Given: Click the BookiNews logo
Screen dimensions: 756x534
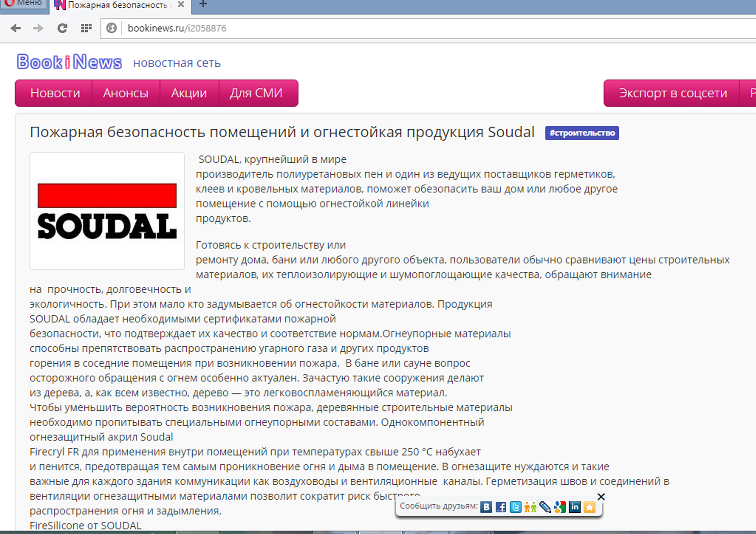Looking at the screenshot, I should 69,62.
